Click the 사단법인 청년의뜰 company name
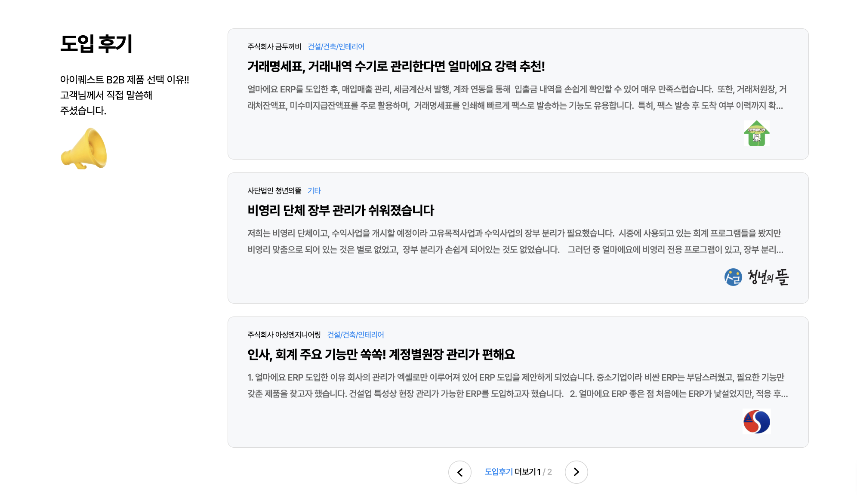Viewport: 857px width, 504px height. pos(274,191)
